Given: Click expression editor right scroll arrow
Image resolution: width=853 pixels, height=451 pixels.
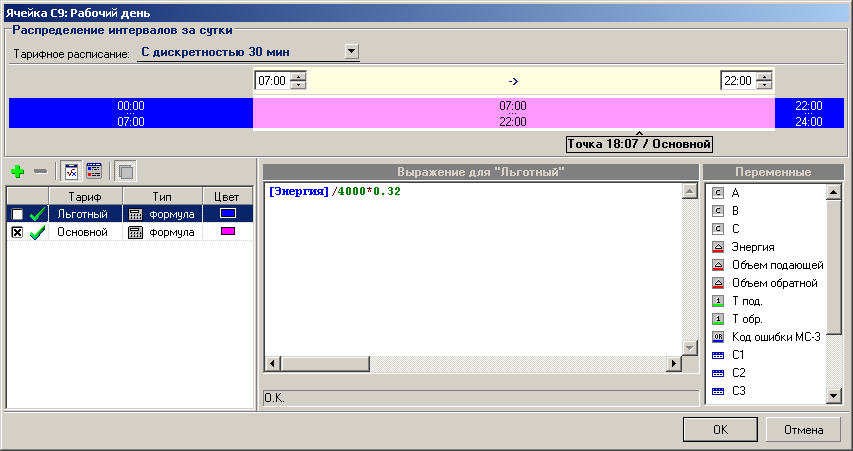Looking at the screenshot, I should point(674,363).
